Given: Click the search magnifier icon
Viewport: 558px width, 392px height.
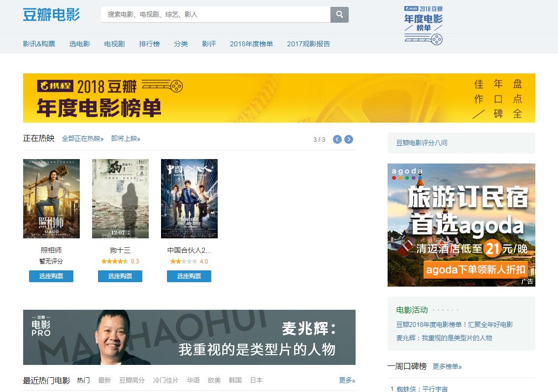Looking at the screenshot, I should [x=339, y=14].
